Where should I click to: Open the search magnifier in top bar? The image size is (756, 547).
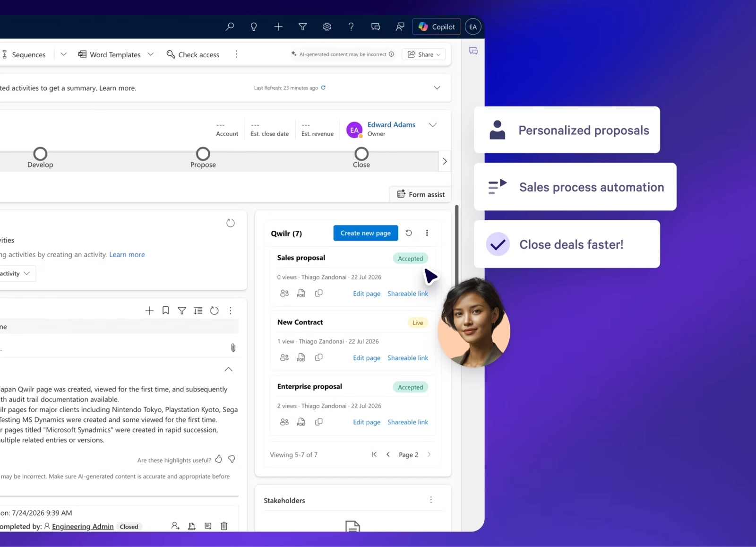pyautogui.click(x=230, y=27)
